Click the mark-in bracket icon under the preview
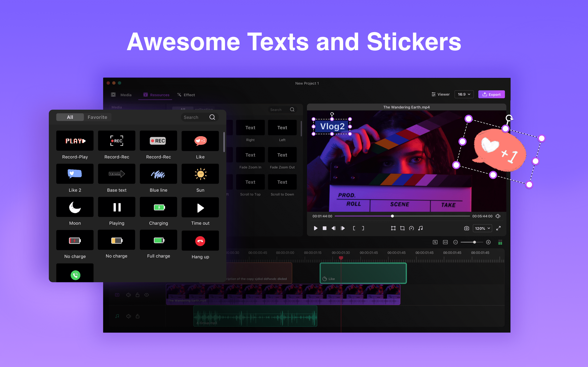The height and width of the screenshot is (367, 588). tap(354, 228)
